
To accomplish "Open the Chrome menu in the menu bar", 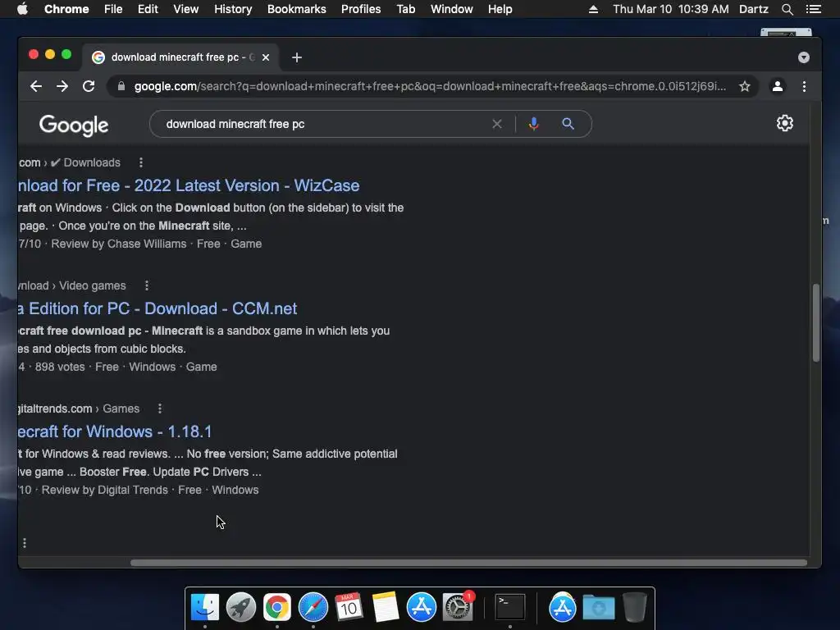I will [x=66, y=9].
